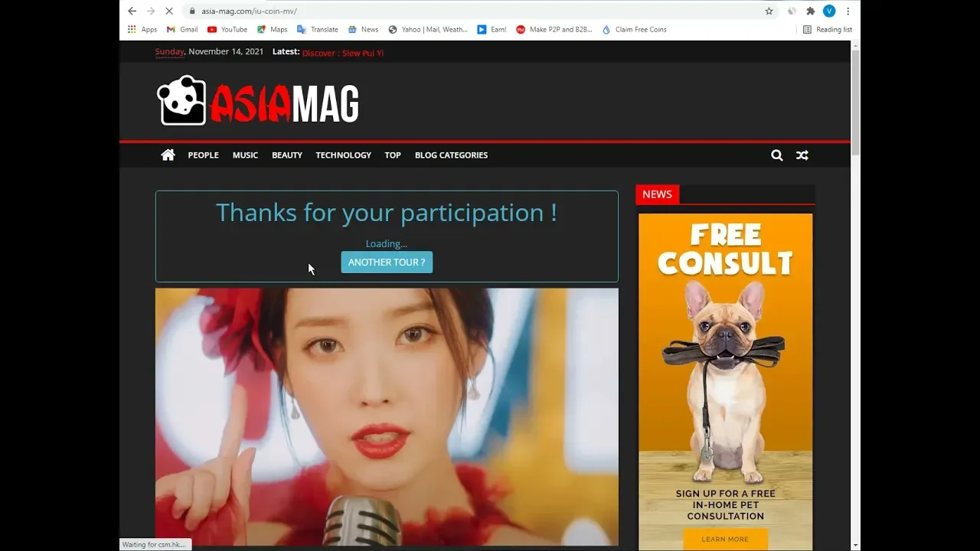Stop page loading with the X button
This screenshot has height=551, width=980.
coord(168,11)
